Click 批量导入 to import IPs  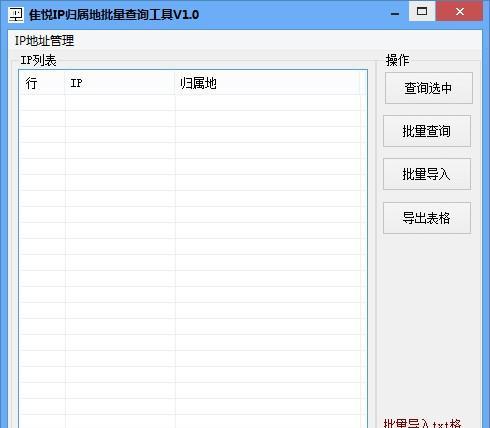point(427,174)
